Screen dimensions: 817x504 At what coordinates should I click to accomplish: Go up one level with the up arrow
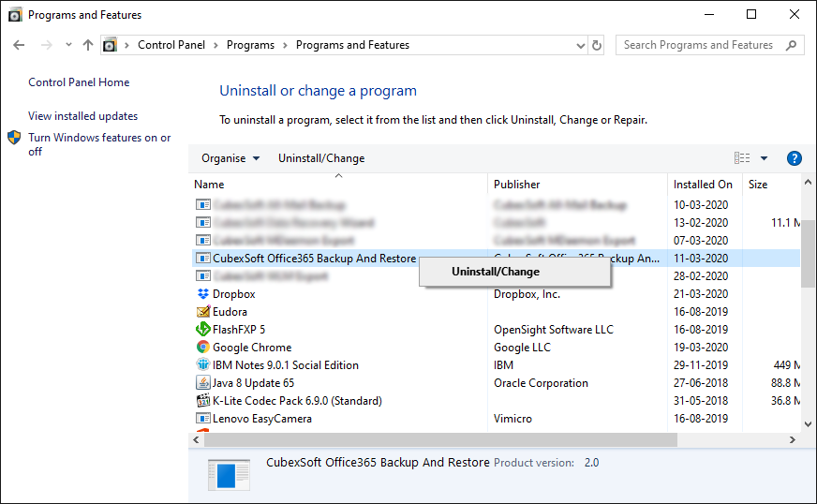(88, 45)
